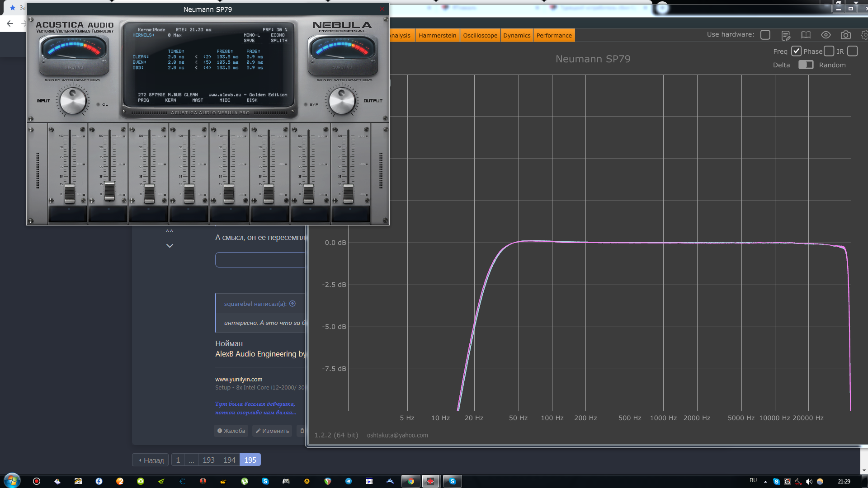Turn the Nebula OUTPUT knob
This screenshot has height=488, width=868.
(342, 101)
